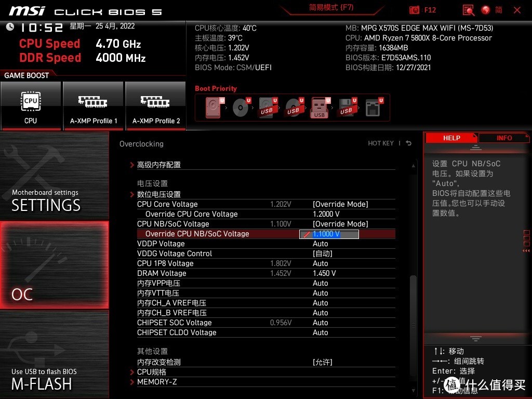Click the CPU Speed 4.70 GHz readout
Screen dimensions: 532x399
[x=118, y=44]
